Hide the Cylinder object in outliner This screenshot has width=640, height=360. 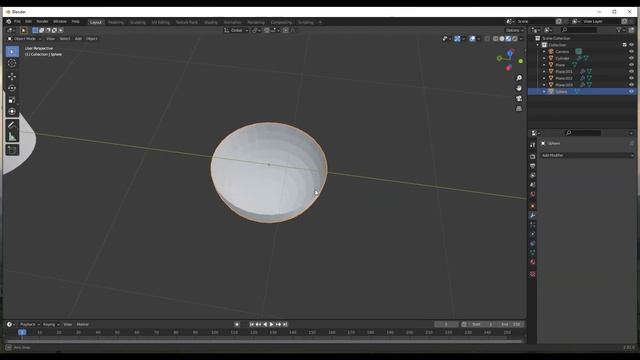coord(631,58)
